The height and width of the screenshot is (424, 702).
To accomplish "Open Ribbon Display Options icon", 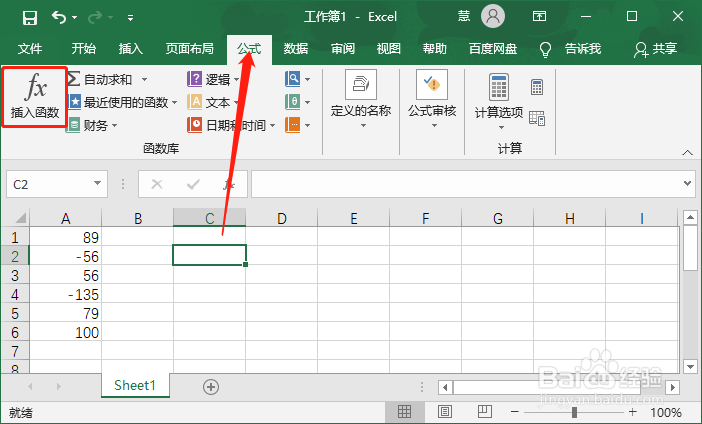I will [x=539, y=17].
